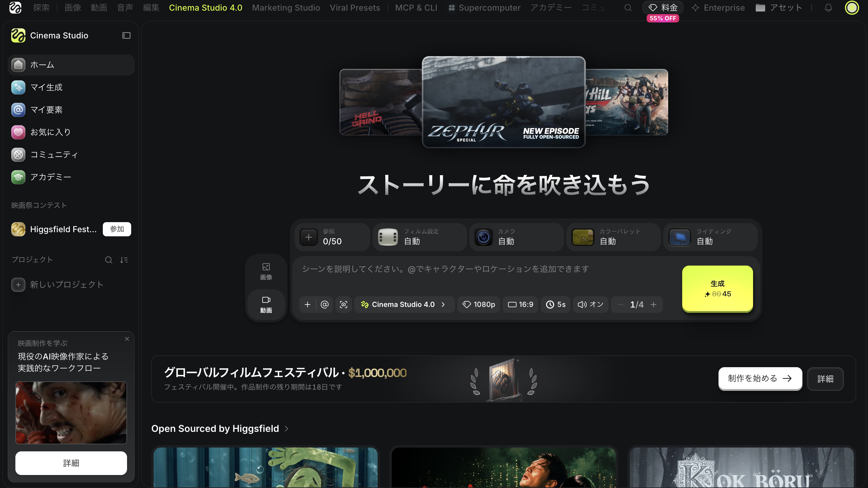Open the 料金 pricing button
Image resolution: width=868 pixels, height=488 pixels.
(x=663, y=7)
